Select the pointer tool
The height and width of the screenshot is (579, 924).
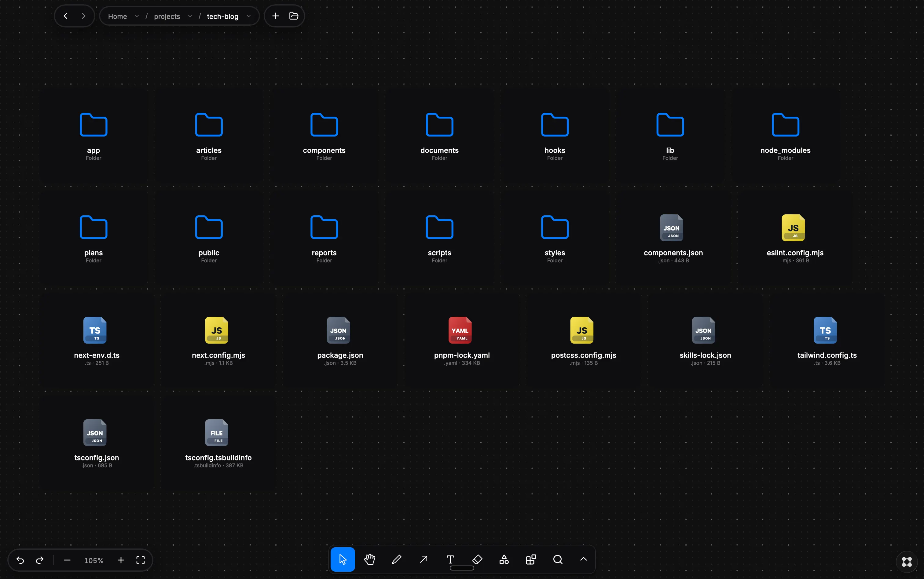tap(343, 559)
